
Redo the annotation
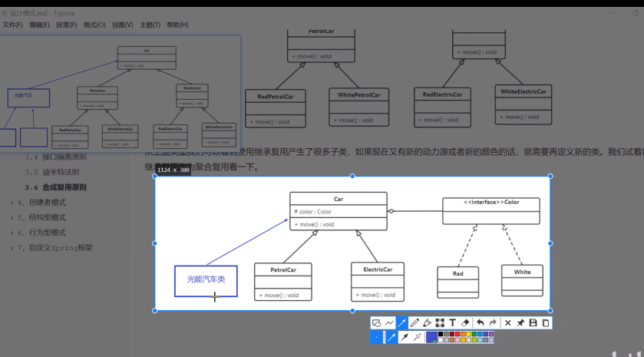coord(493,323)
